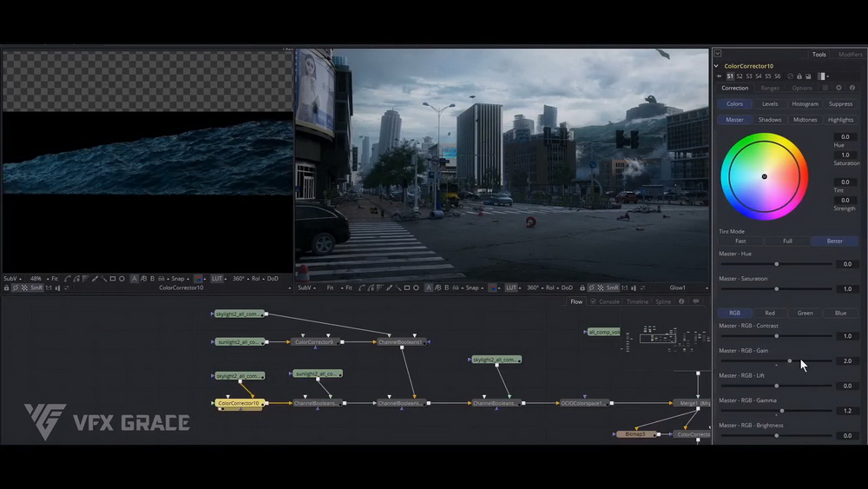
Task: Click pass-through circle icon in inspector header
Action: click(x=790, y=76)
